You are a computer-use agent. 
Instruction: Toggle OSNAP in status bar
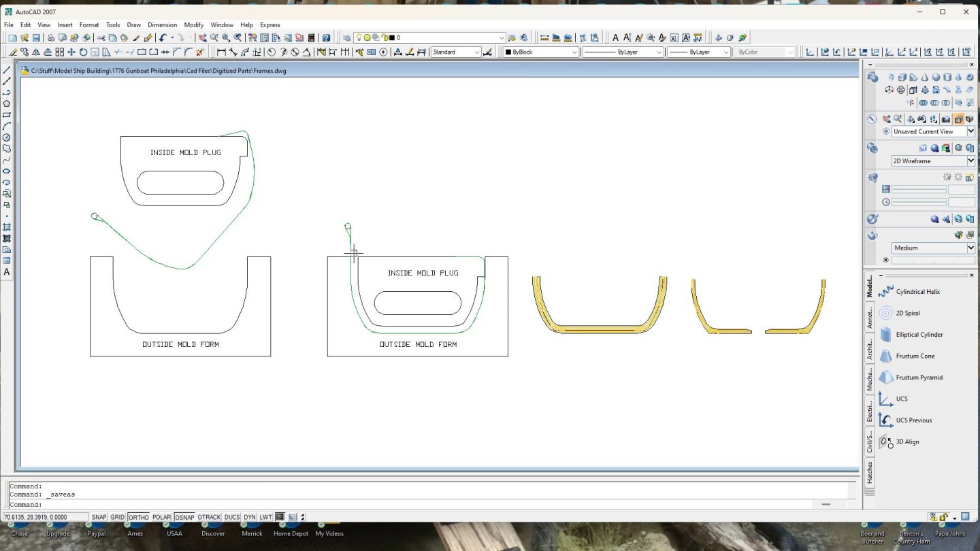(x=184, y=517)
